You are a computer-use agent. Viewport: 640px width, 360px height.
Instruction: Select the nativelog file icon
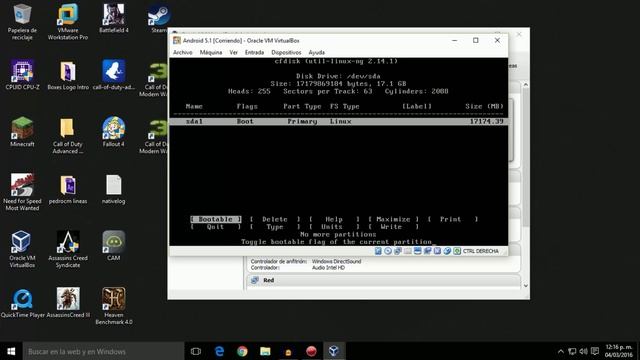coord(113,189)
